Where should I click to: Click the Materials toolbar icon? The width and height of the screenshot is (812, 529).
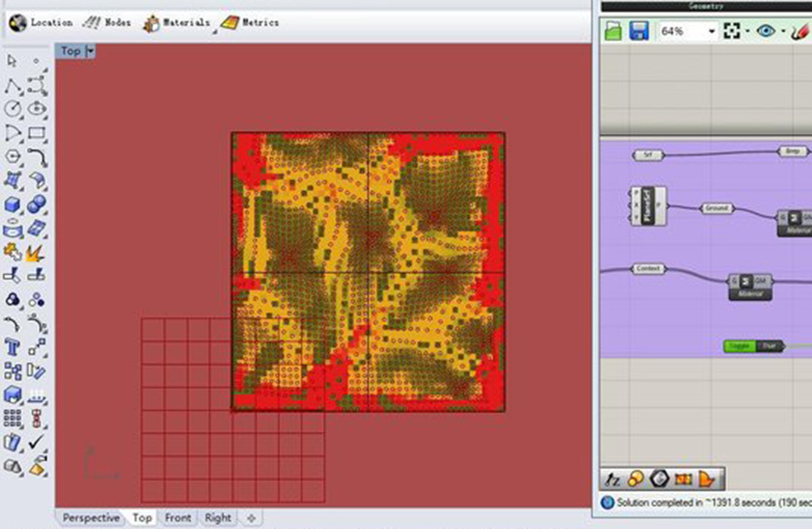point(175,23)
